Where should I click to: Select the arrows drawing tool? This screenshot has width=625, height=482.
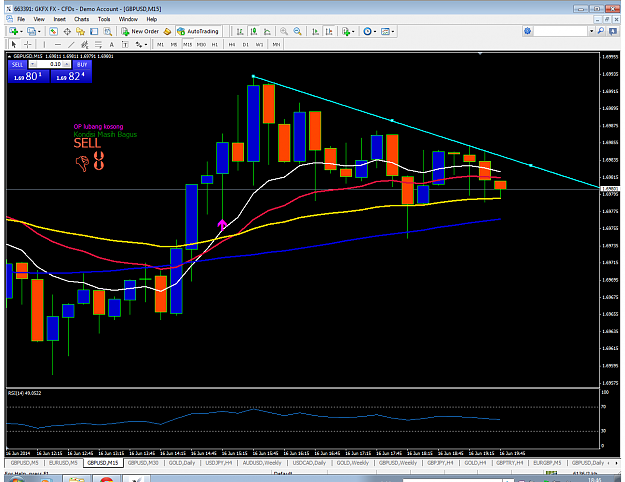tap(139, 44)
